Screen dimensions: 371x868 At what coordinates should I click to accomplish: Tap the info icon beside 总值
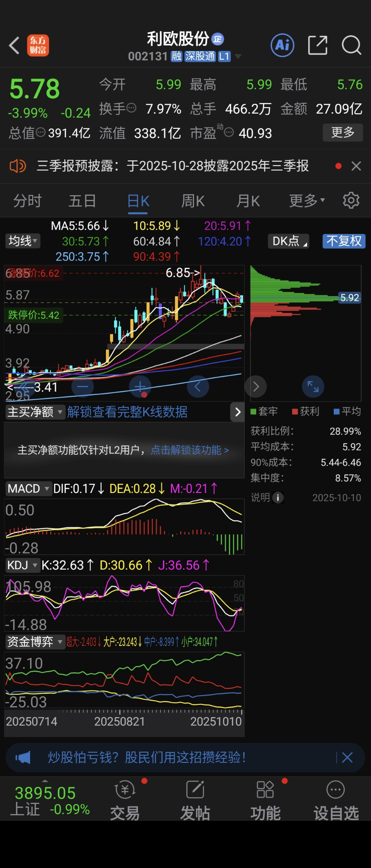tap(41, 133)
